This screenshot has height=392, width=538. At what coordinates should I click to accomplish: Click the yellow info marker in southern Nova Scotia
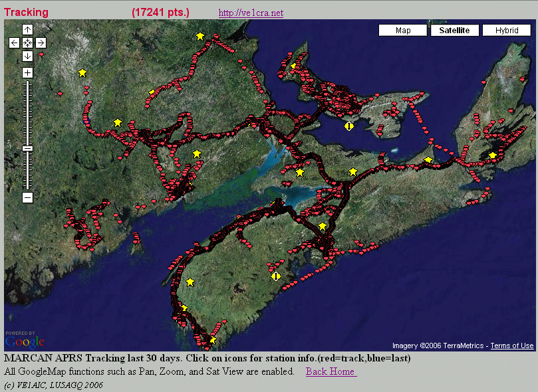(x=276, y=276)
